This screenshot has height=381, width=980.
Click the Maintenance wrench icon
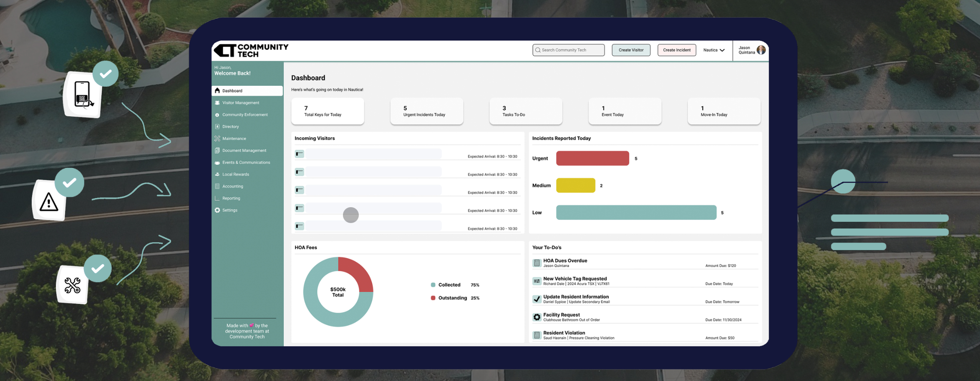tap(217, 138)
